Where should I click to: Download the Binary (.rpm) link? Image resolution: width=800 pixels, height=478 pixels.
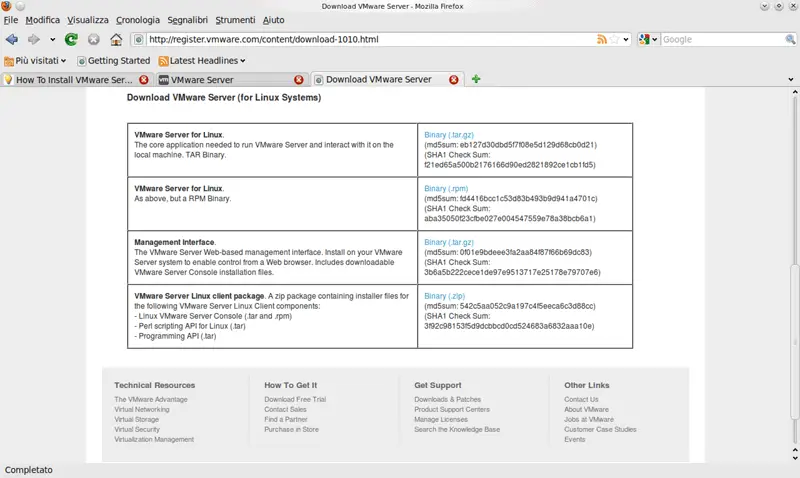pos(446,188)
